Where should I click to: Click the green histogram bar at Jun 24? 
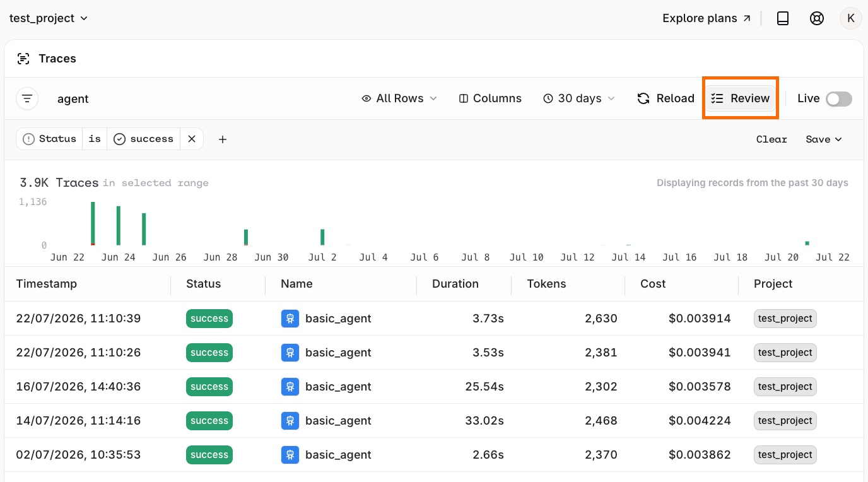pyautogui.click(x=118, y=226)
